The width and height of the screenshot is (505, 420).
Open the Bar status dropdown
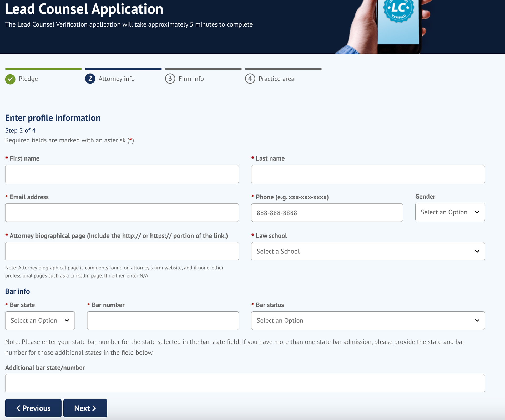[x=368, y=321]
